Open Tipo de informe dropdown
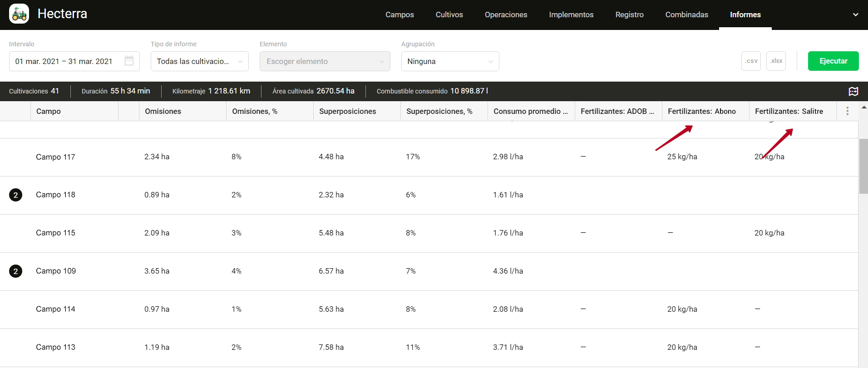This screenshot has width=868, height=368. click(200, 61)
